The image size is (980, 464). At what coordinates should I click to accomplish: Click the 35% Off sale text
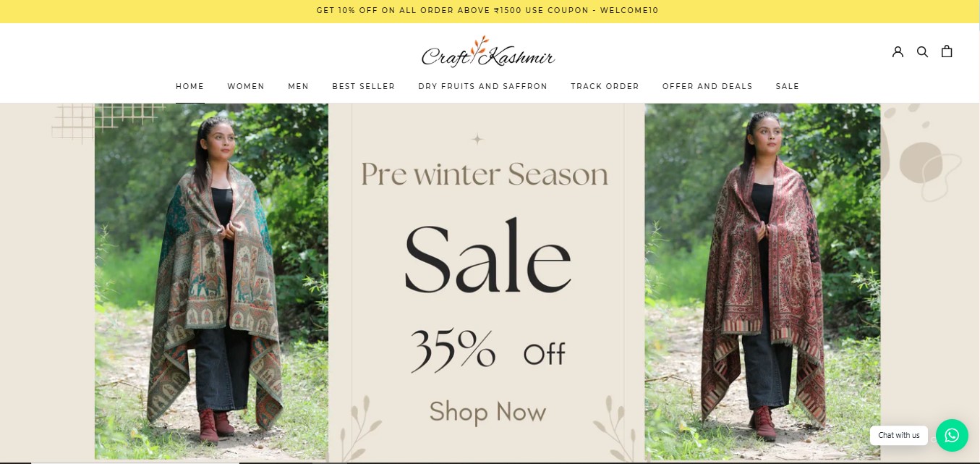(x=487, y=350)
